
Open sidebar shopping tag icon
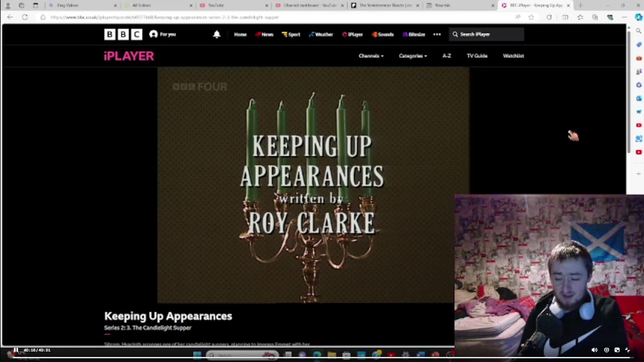(638, 44)
